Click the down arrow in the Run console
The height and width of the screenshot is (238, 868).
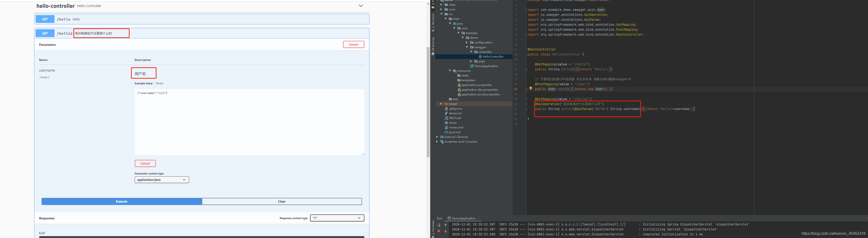pos(446,231)
